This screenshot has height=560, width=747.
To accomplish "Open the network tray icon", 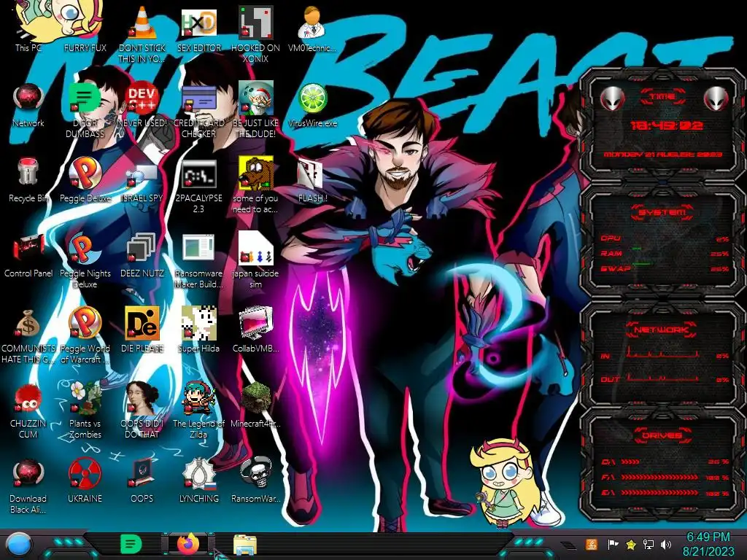I will [649, 544].
